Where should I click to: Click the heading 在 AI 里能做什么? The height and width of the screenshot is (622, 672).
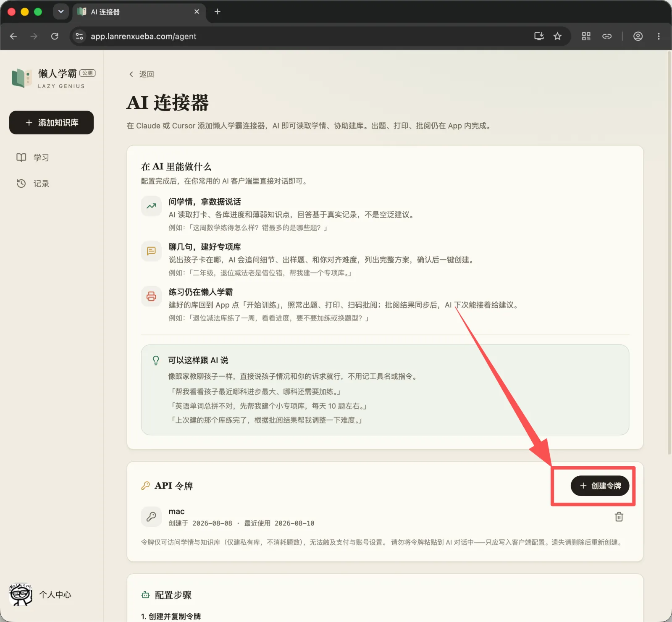(x=176, y=167)
